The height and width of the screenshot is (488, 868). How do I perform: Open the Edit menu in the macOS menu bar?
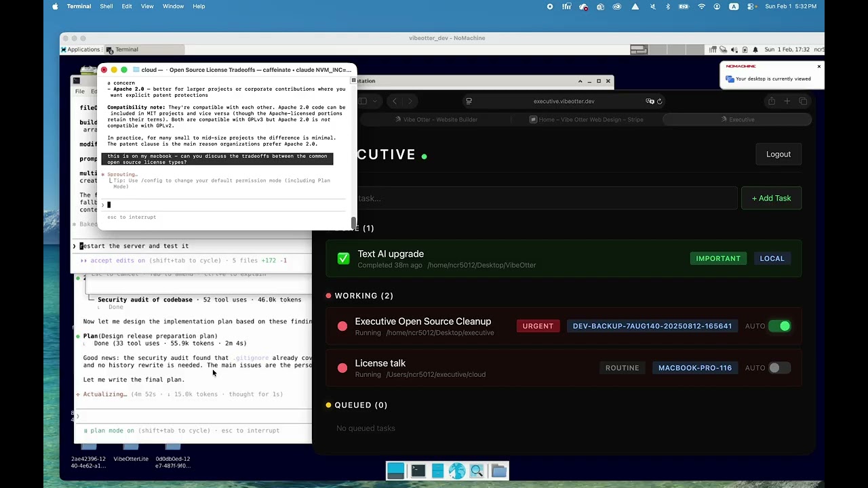[127, 6]
